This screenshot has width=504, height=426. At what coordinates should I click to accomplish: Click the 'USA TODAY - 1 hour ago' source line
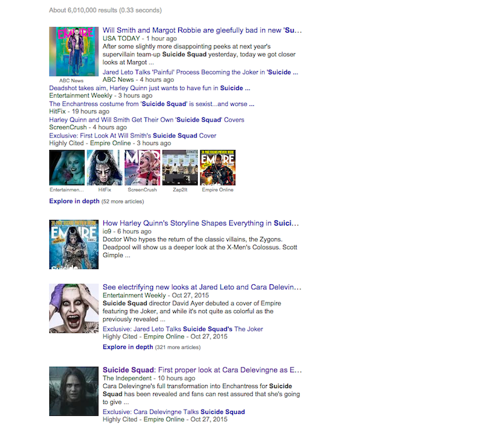click(x=140, y=38)
